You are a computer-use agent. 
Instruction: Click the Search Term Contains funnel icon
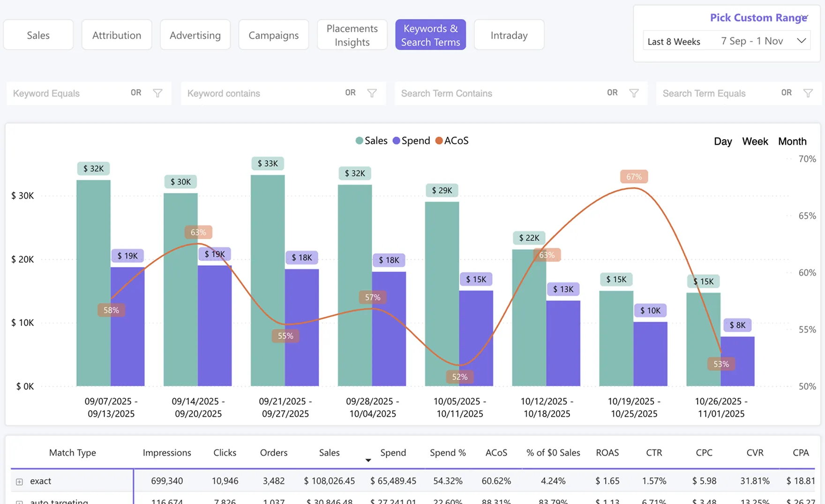[634, 93]
